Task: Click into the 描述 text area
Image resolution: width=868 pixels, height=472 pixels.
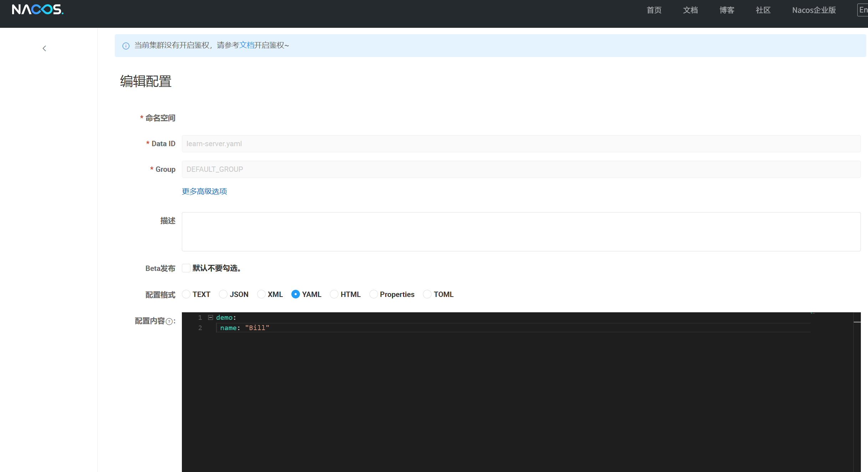Action: click(x=521, y=232)
